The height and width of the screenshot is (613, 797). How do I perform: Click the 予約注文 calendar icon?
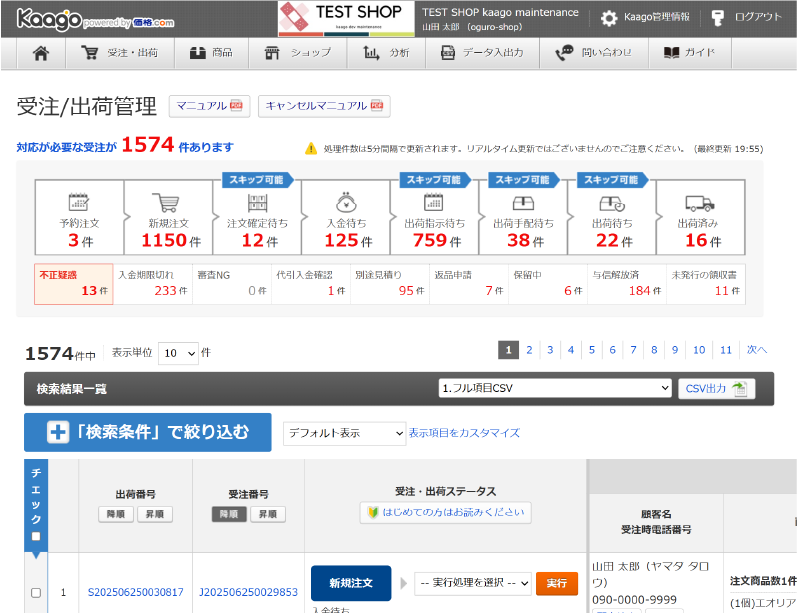click(x=79, y=202)
